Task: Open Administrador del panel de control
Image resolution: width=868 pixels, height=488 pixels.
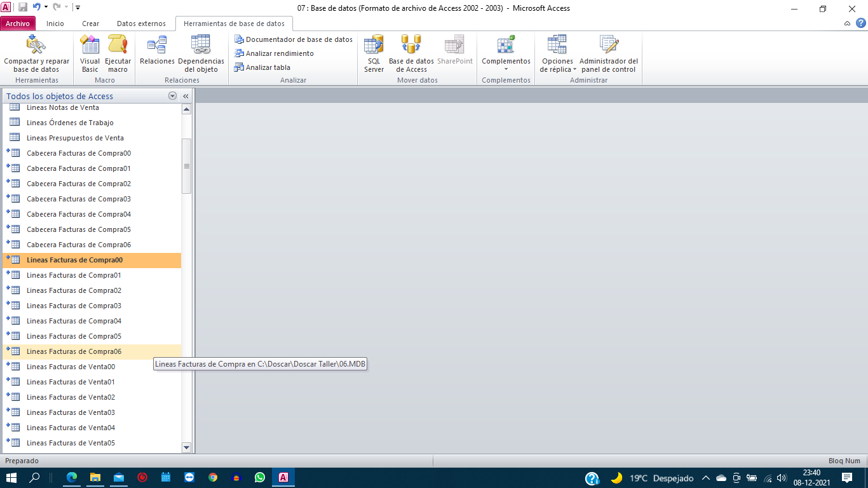Action: tap(609, 55)
